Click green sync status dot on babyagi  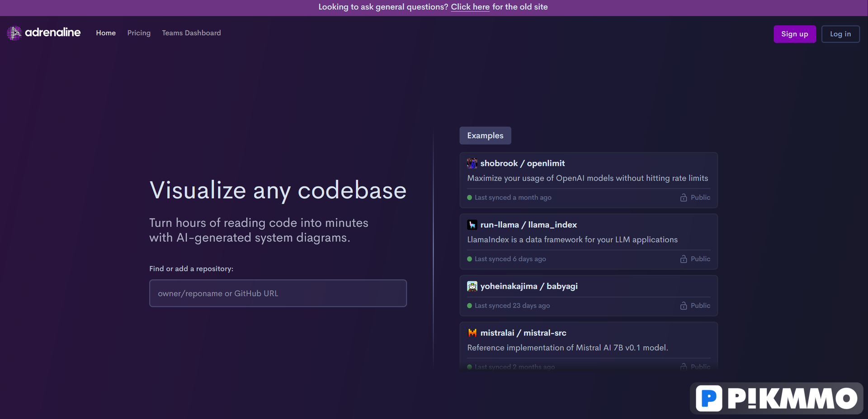point(470,306)
